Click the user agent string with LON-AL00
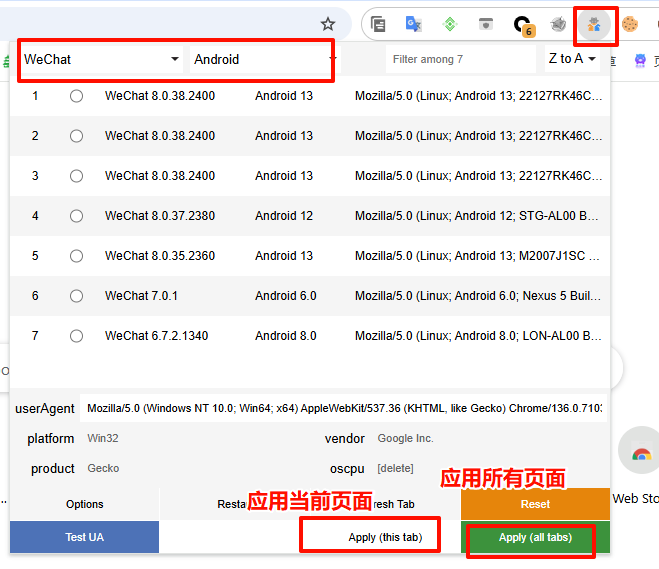Image resolution: width=659 pixels, height=569 pixels. click(x=478, y=336)
